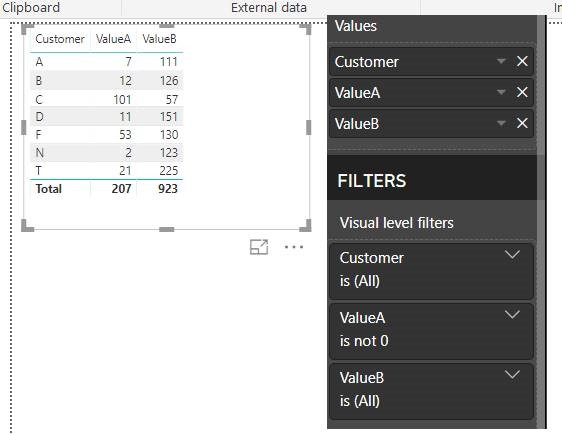This screenshot has height=434, width=562.
Task: Click cell value 101 in ValueA
Action: tap(122, 99)
